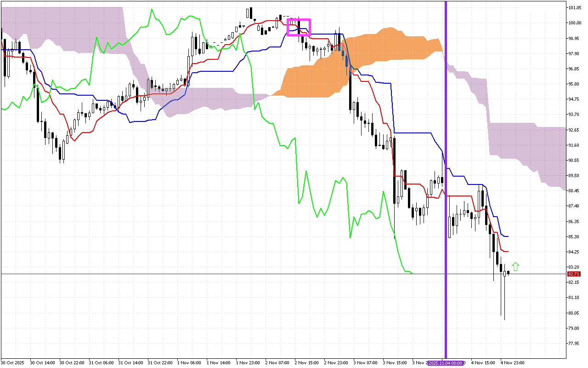This screenshot has width=588, height=368.
Task: Click the 1 Nov 06:00 time axis label
Action: click(x=189, y=363)
